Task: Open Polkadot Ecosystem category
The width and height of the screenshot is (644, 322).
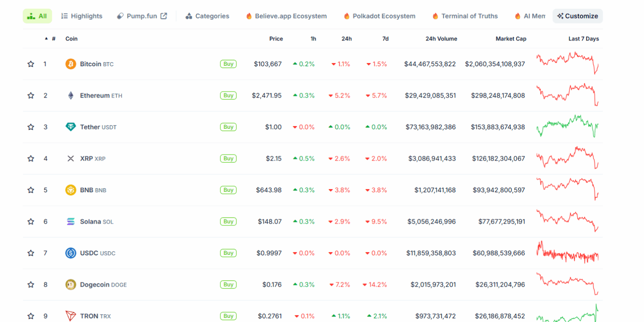Action: [379, 16]
